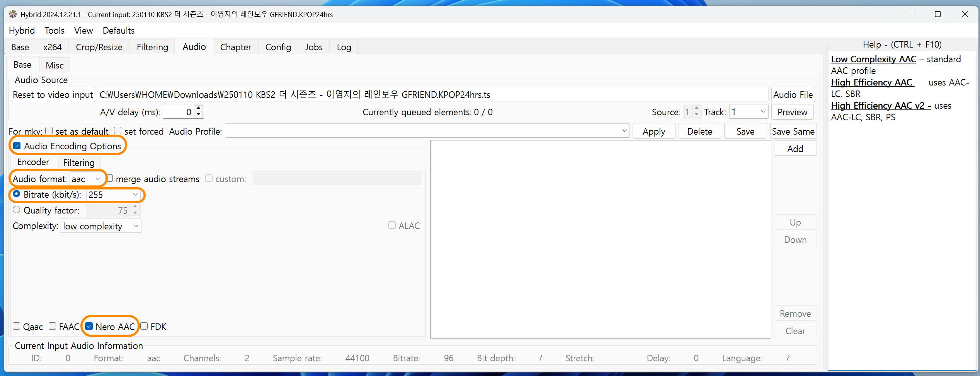
Task: Switch to the main Base tab
Action: pos(20,47)
